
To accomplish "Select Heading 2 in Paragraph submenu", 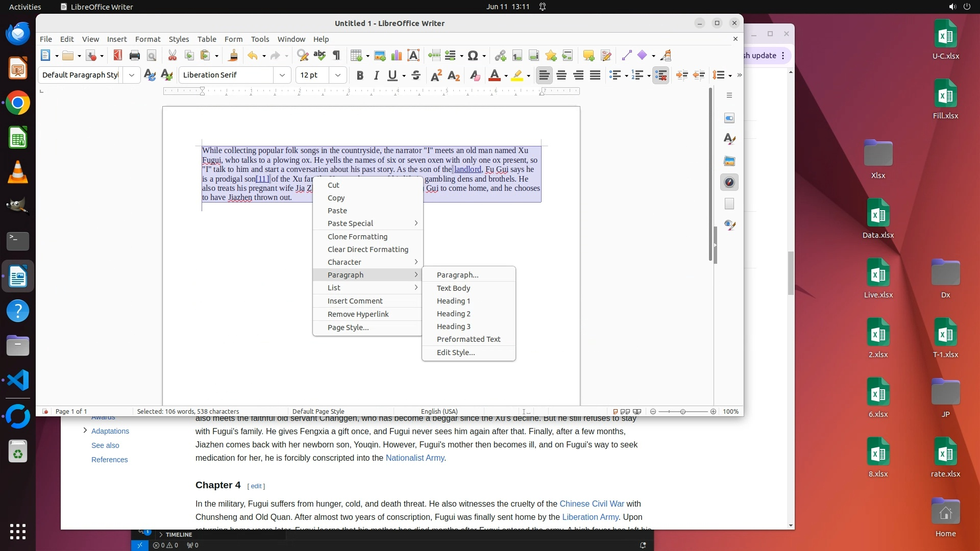I will (453, 314).
